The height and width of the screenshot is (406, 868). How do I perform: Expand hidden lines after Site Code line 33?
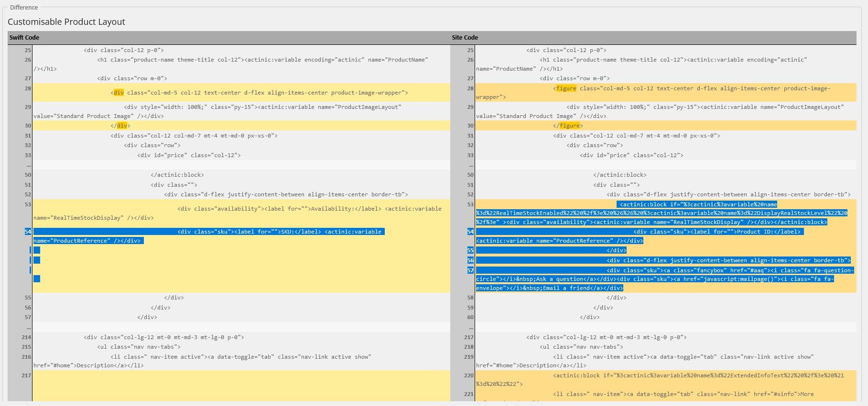pos(471,165)
